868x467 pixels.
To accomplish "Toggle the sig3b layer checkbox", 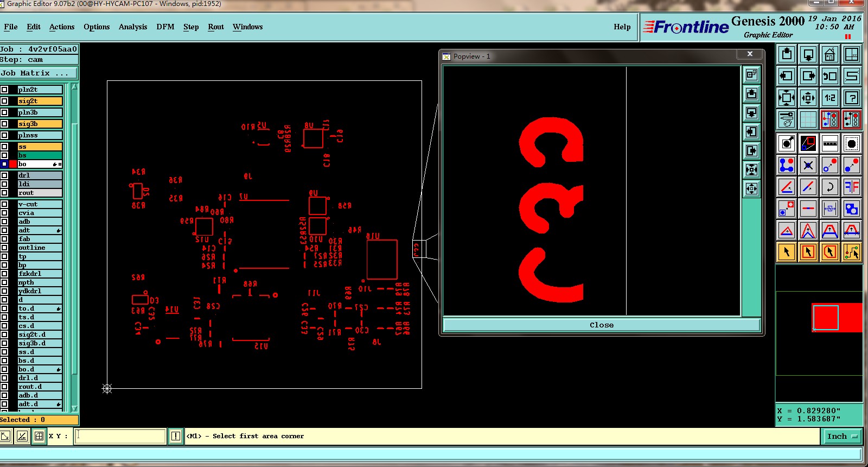I will point(4,124).
